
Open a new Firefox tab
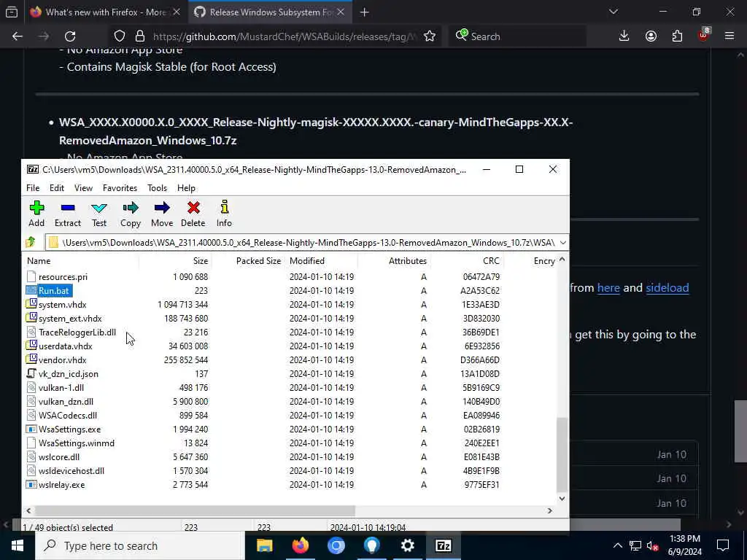tap(365, 12)
